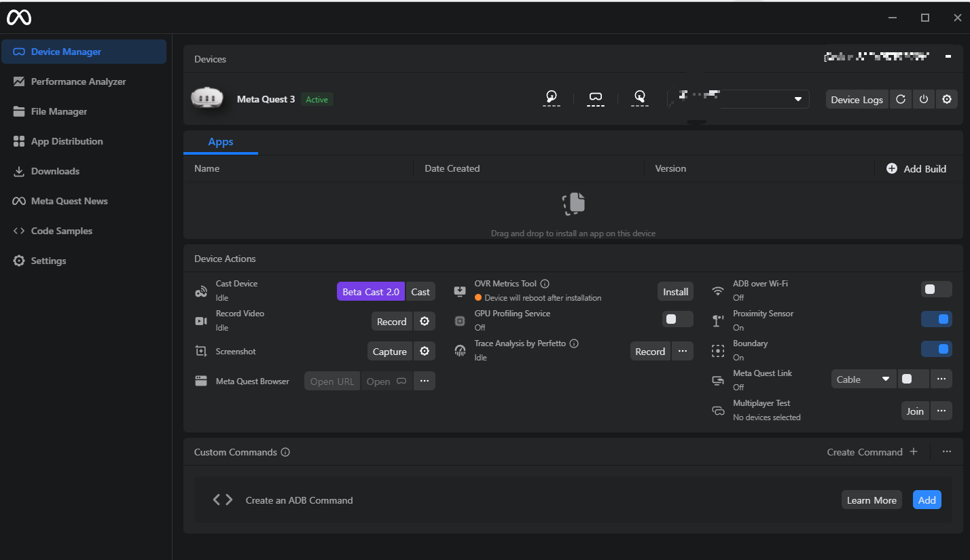The height and width of the screenshot is (560, 970).
Task: Click the headset status icon
Action: click(596, 98)
